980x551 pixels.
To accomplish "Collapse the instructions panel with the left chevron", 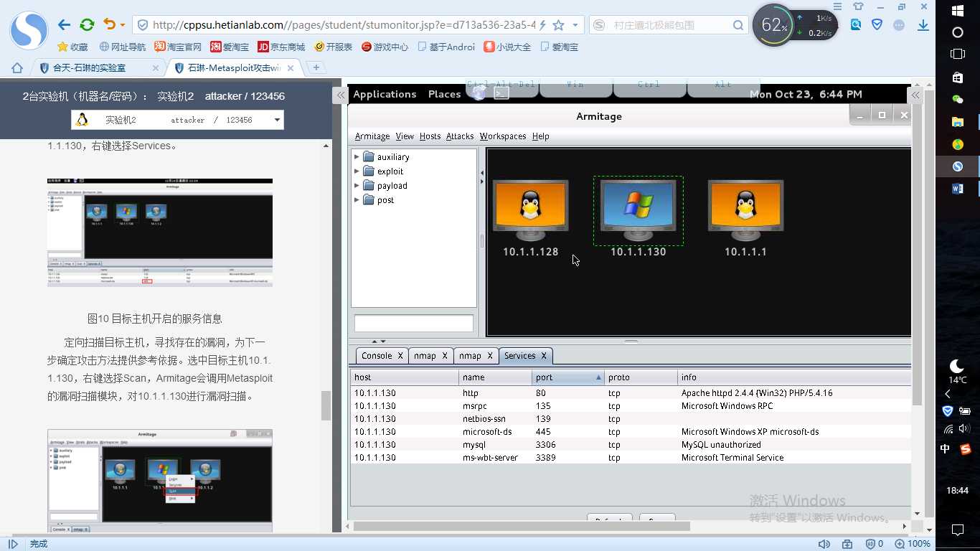I will 339,95.
